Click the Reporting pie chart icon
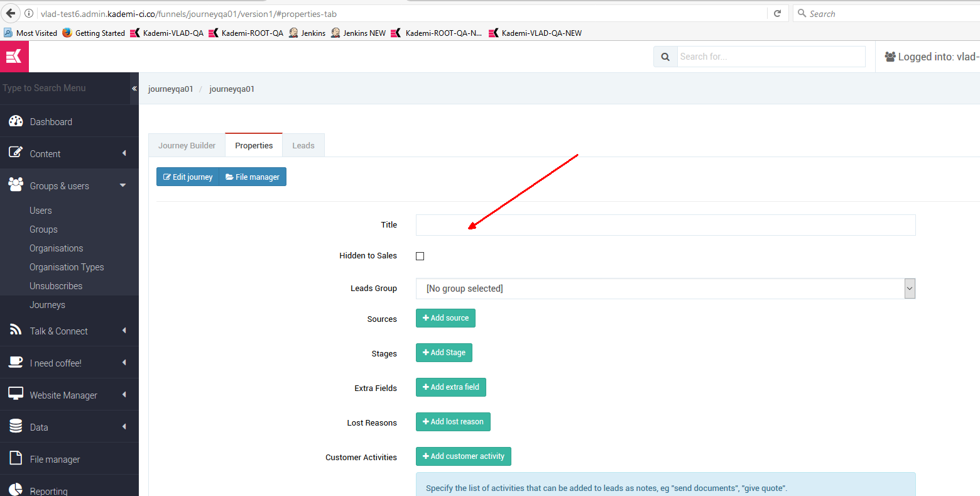The height and width of the screenshot is (496, 980). click(x=16, y=490)
